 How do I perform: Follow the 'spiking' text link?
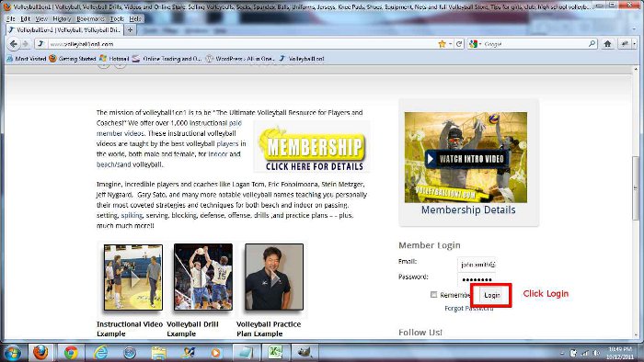pyautogui.click(x=132, y=215)
